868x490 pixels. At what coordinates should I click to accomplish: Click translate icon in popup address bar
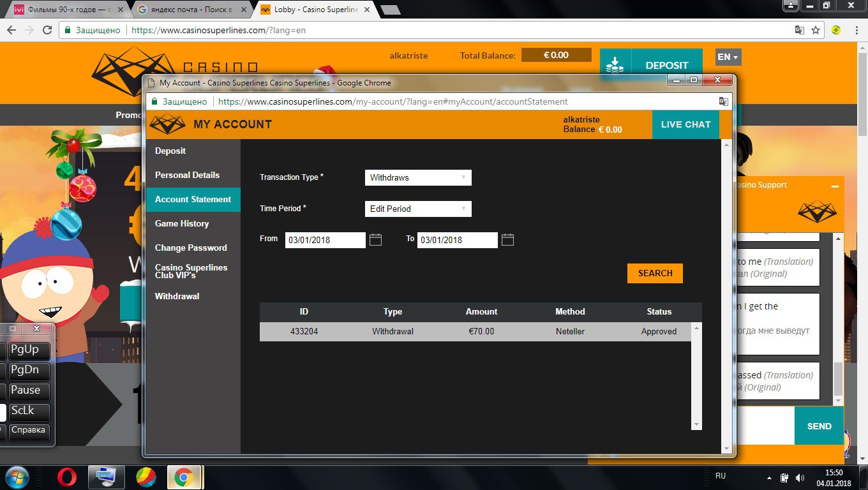point(723,101)
